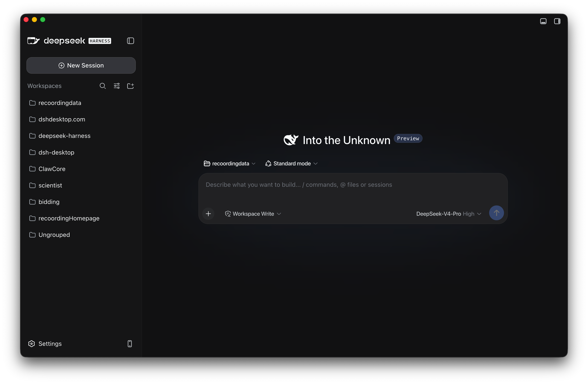Click the folder icon of deepseek-harness row
The width and height of the screenshot is (588, 384).
pos(32,136)
